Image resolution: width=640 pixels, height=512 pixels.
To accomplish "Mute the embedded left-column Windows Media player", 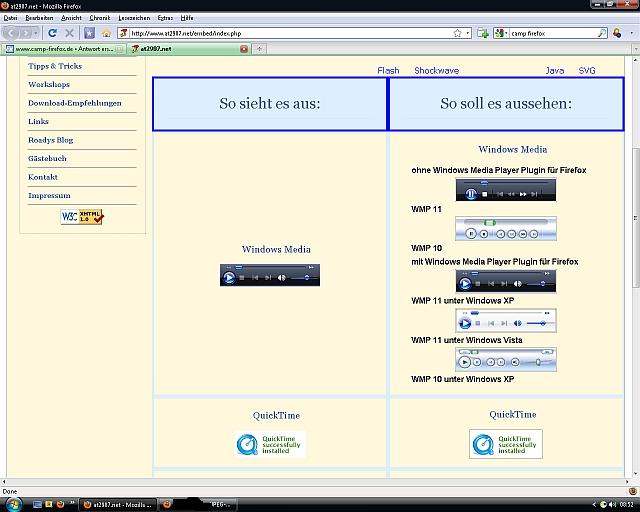I will (x=282, y=278).
